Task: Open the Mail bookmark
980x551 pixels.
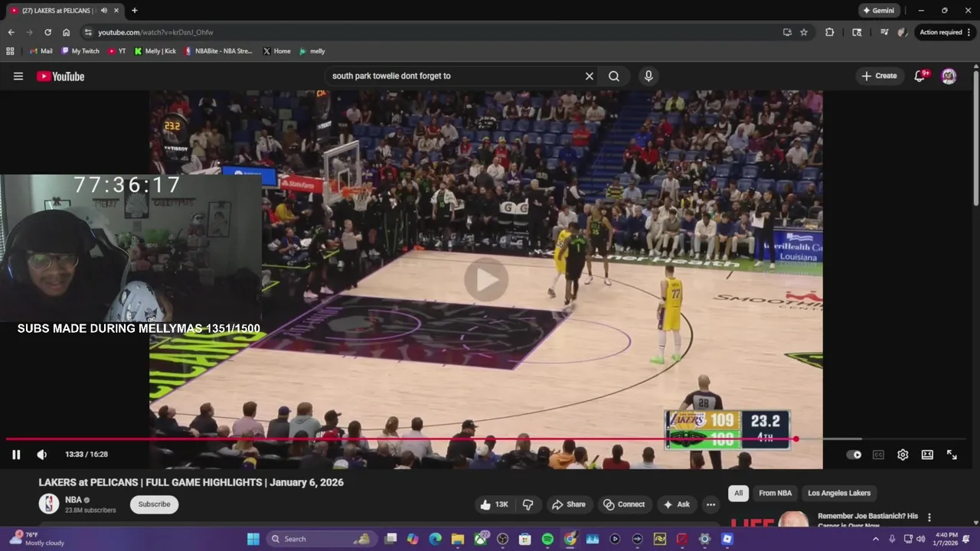Action: pyautogui.click(x=41, y=51)
